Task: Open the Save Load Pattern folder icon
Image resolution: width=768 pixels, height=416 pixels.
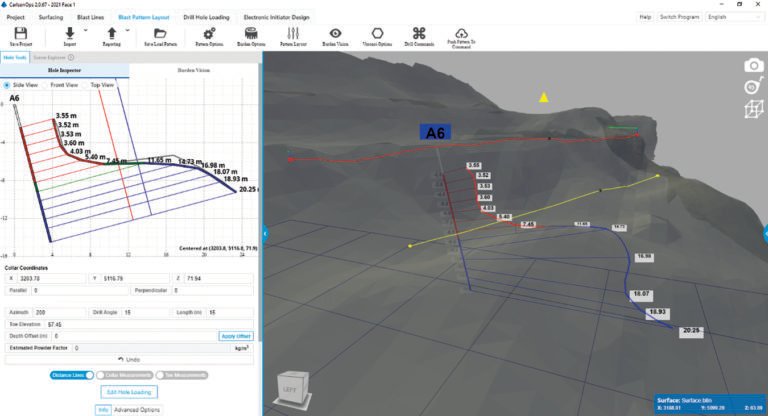Action: pyautogui.click(x=160, y=33)
